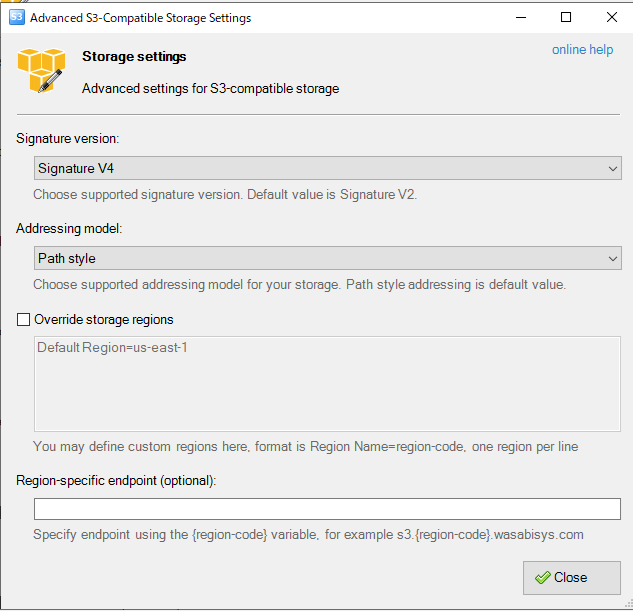Screen dimensions: 633x611
Task: Click the Advanced S3-Compatible Storage Settings title bar
Action: (x=140, y=18)
